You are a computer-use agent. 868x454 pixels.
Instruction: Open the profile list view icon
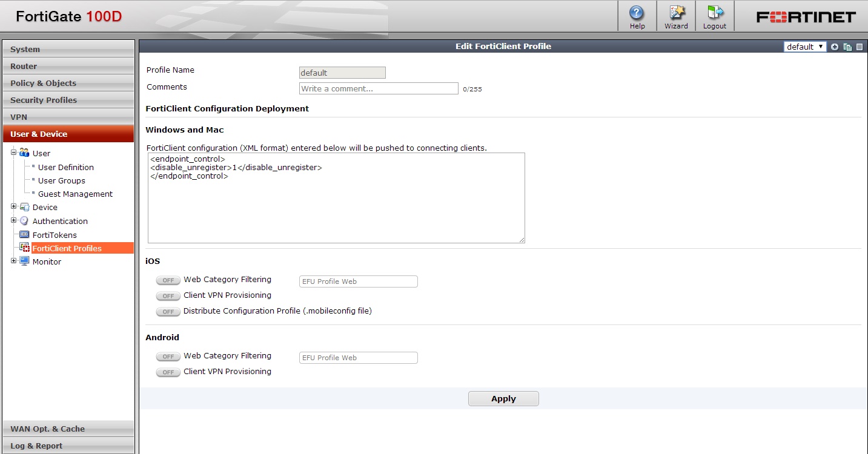tap(859, 47)
